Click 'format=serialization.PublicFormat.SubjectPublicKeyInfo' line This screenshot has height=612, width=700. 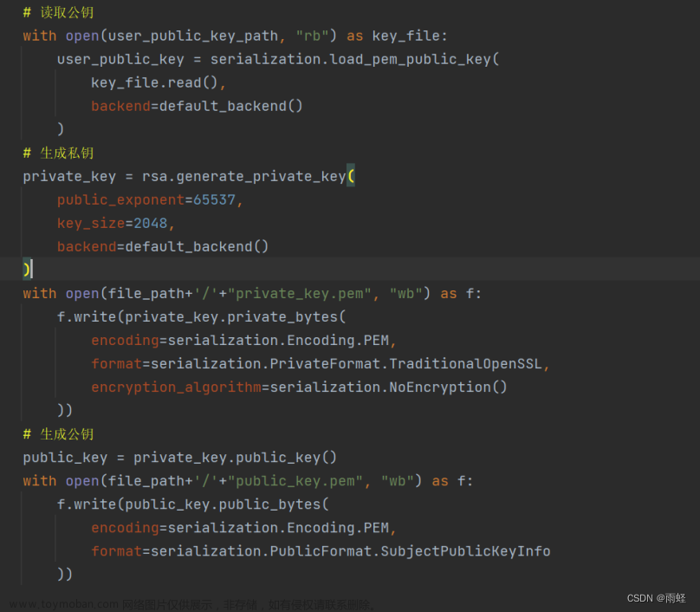coord(321,550)
